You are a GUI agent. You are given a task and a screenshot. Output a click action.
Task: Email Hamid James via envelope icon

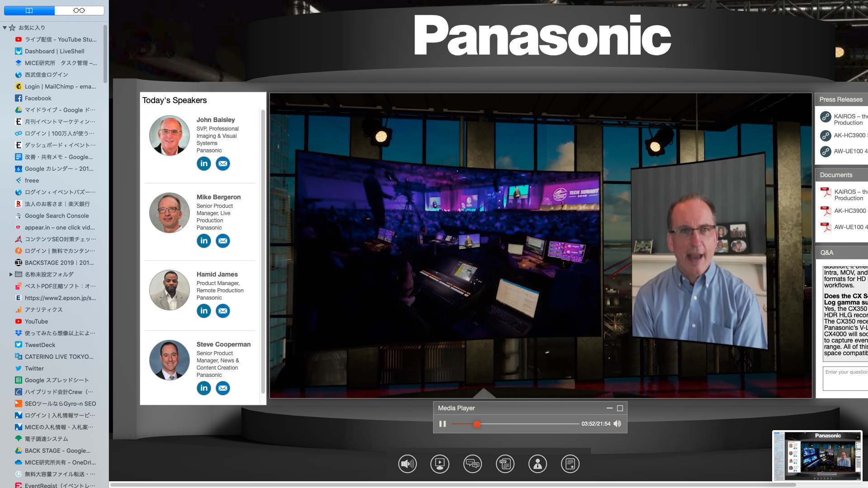point(223,311)
